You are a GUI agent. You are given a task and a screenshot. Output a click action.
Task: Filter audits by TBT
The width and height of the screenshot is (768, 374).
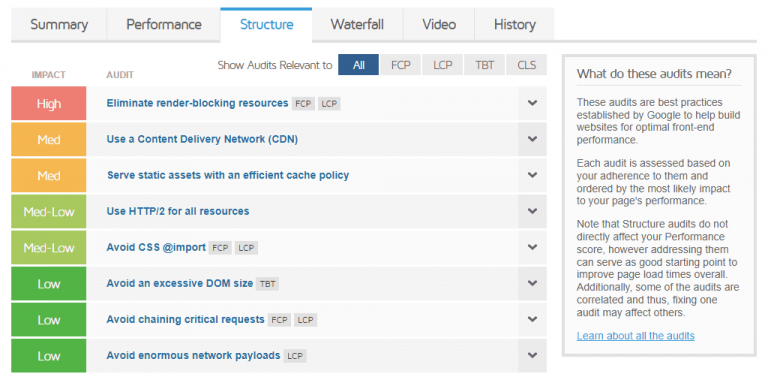click(x=484, y=65)
